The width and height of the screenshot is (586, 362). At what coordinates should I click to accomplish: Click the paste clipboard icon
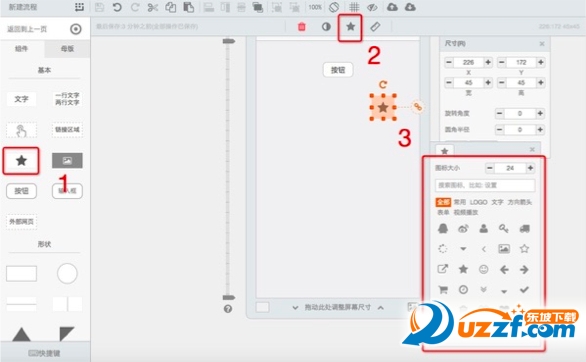(x=189, y=7)
